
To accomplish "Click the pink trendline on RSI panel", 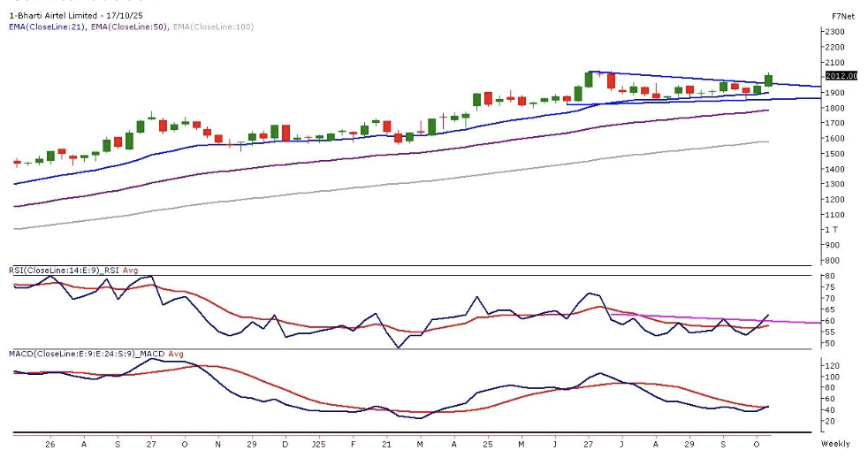I will (707, 318).
